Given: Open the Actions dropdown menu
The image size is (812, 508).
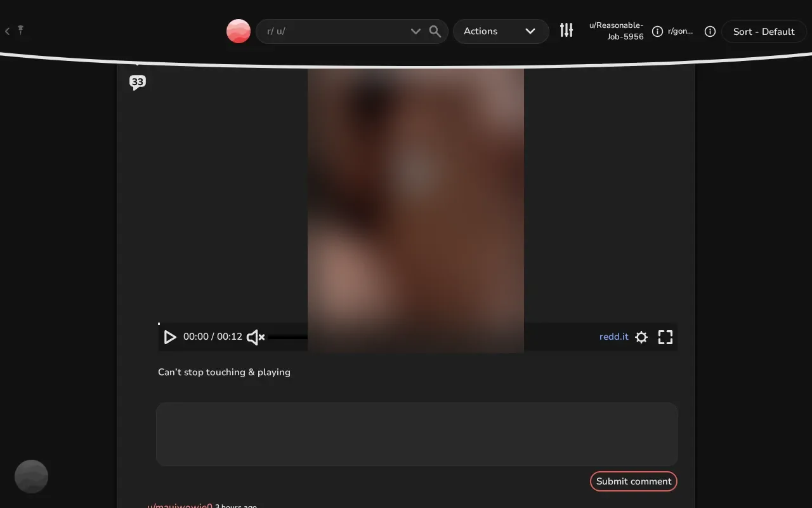Looking at the screenshot, I should tap(501, 31).
